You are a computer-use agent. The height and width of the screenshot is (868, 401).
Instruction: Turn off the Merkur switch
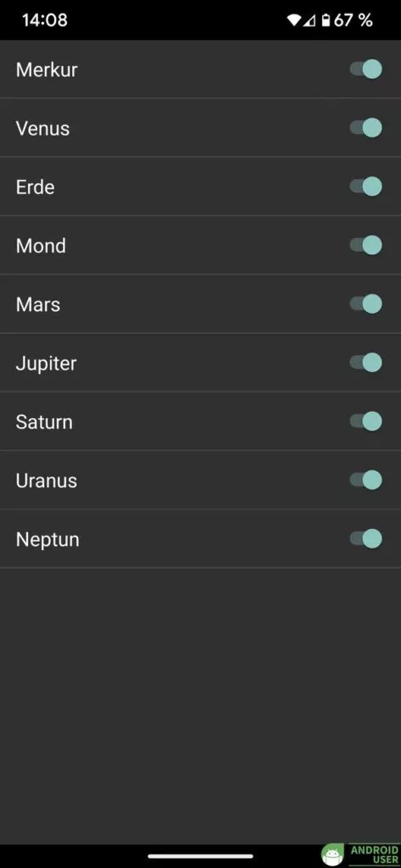pyautogui.click(x=365, y=70)
